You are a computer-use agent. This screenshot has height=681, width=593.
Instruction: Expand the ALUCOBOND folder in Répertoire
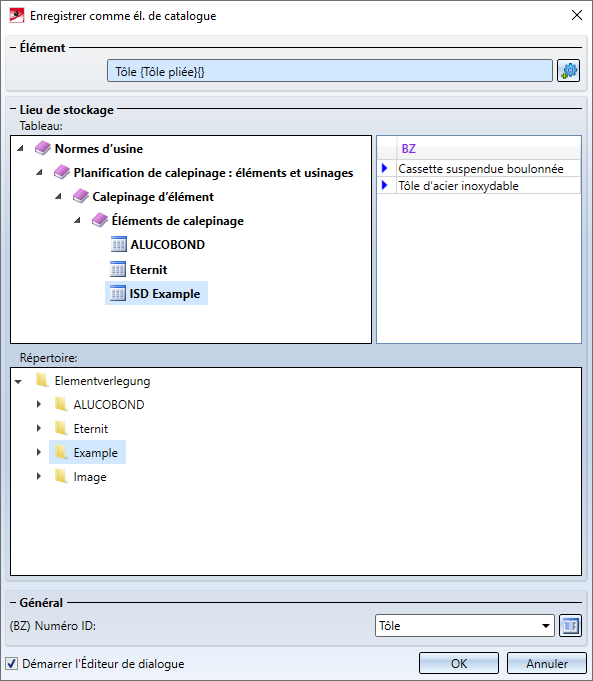tap(39, 404)
